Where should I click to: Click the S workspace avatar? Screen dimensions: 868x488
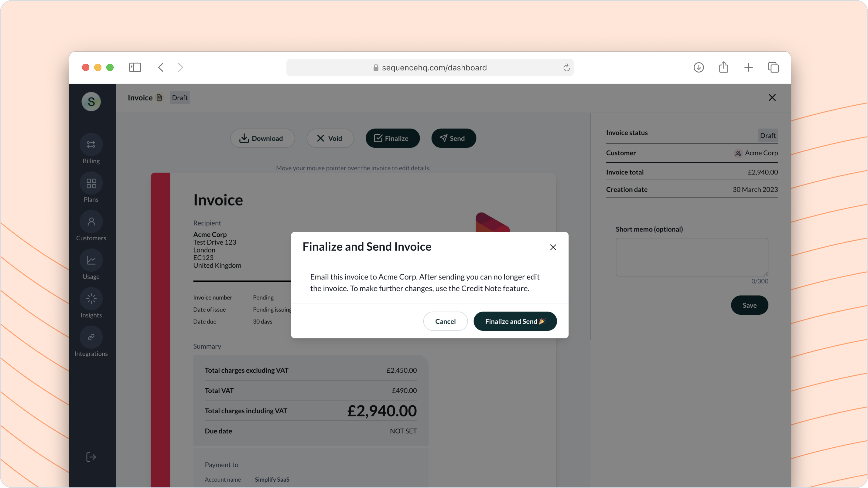[x=91, y=101]
